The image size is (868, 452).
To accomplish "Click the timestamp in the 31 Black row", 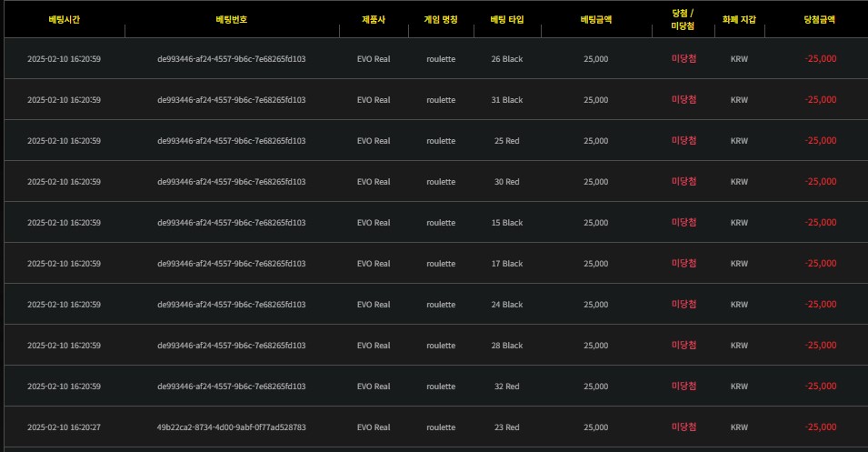I will pos(65,100).
